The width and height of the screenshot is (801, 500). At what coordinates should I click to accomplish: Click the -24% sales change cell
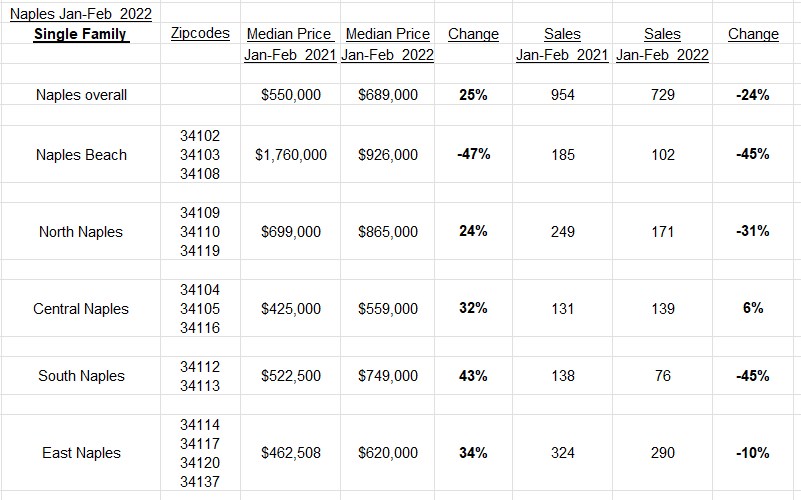tap(752, 95)
